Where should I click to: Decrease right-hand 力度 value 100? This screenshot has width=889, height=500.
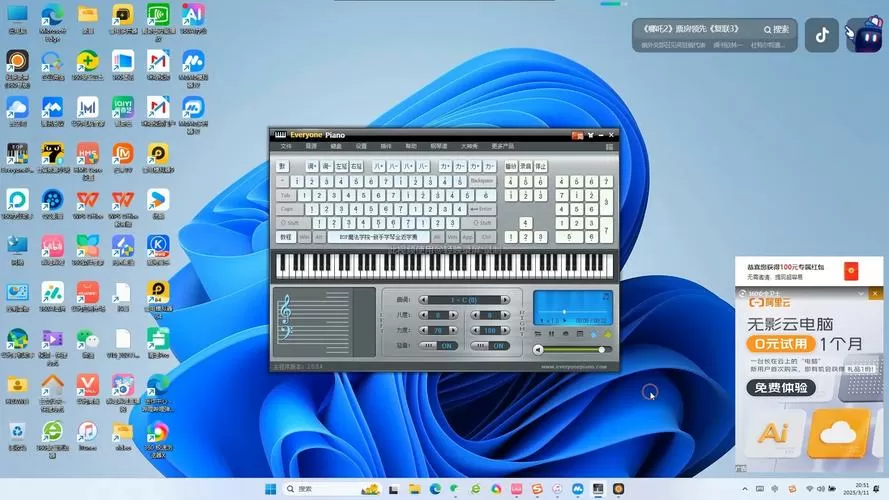pos(475,330)
